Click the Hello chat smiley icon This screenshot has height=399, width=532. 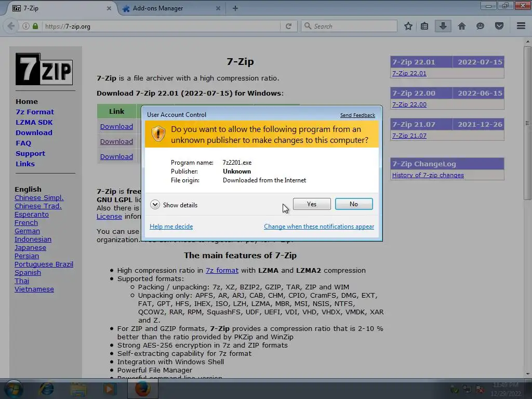coord(480,26)
